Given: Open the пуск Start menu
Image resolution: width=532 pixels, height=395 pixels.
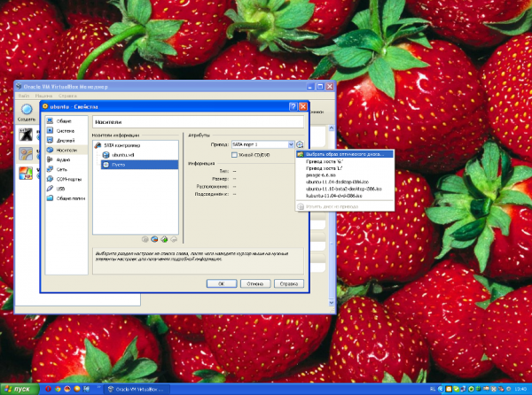Looking at the screenshot, I should click(20, 389).
